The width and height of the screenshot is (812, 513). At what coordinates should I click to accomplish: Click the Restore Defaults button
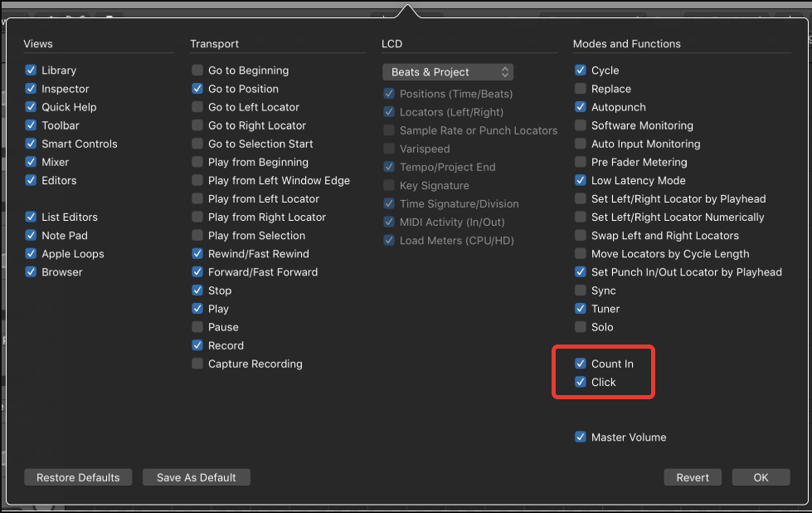click(78, 477)
